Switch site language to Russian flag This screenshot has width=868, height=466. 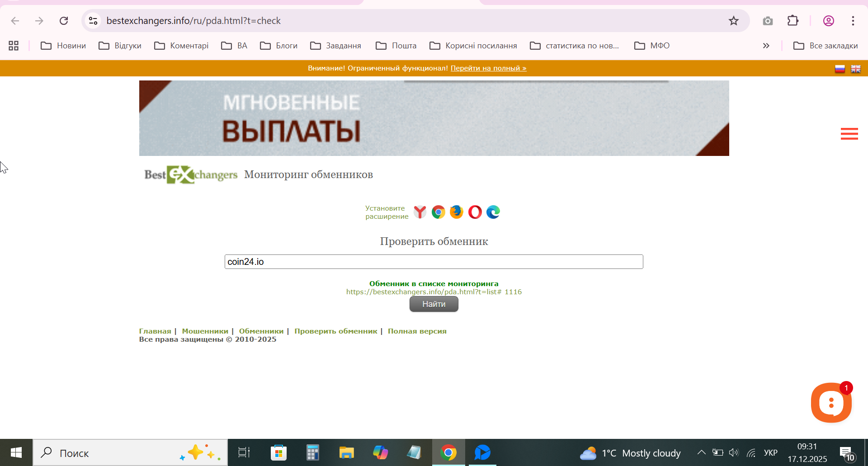pyautogui.click(x=840, y=69)
